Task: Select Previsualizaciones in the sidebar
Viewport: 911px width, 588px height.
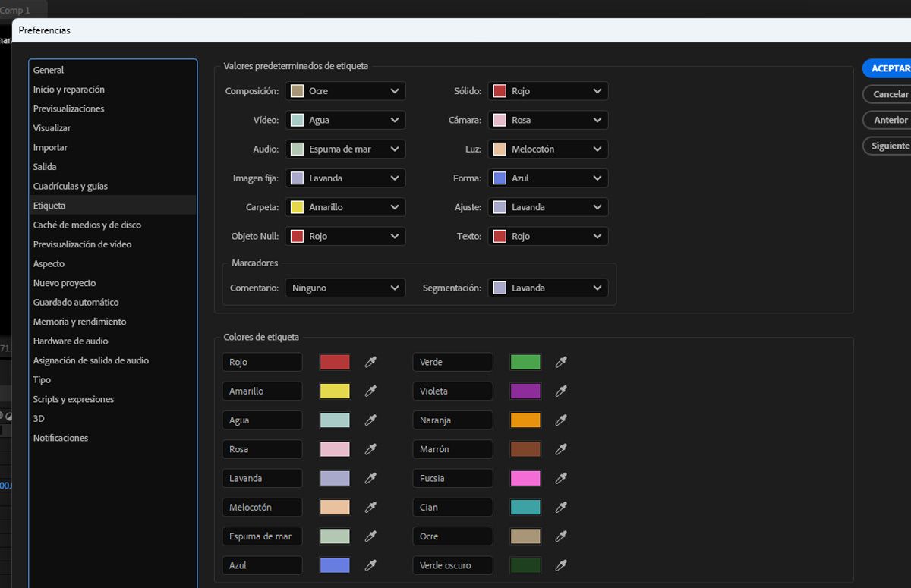Action: (x=113, y=108)
